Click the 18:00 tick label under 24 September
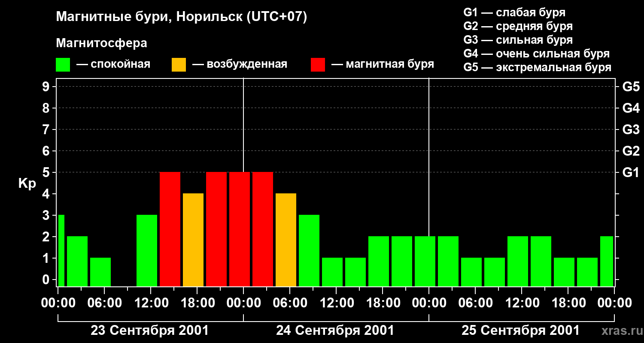 (x=383, y=303)
